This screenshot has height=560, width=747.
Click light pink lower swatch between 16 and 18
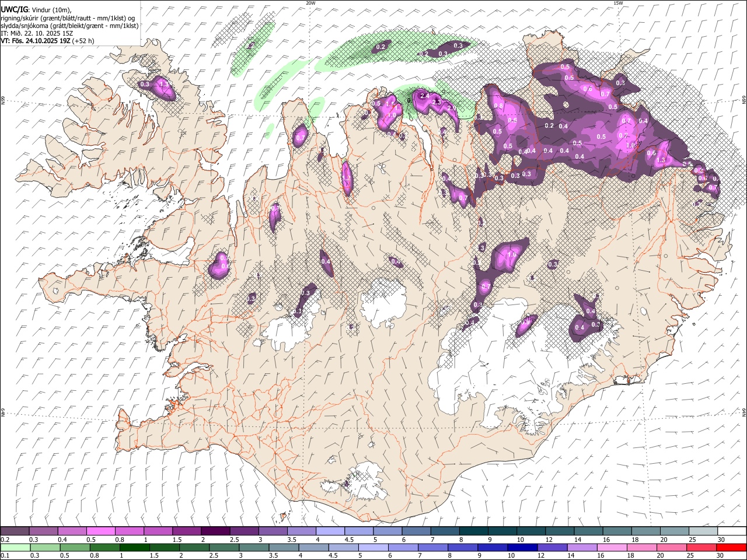612,547
